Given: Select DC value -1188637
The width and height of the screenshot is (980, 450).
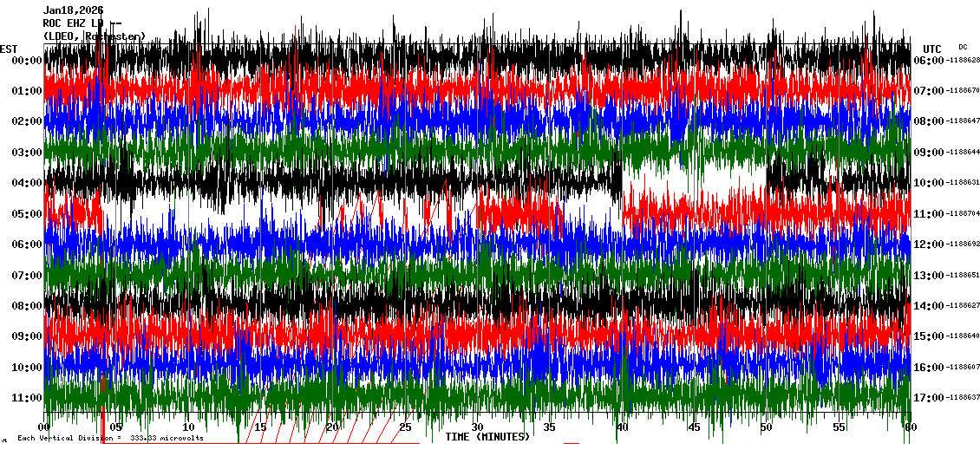Looking at the screenshot, I should coord(963,397).
